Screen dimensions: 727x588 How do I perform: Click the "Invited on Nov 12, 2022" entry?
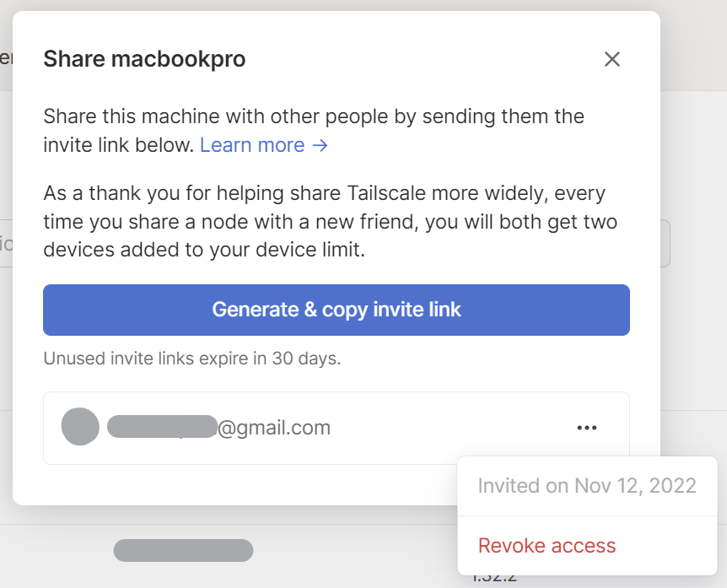(x=587, y=486)
